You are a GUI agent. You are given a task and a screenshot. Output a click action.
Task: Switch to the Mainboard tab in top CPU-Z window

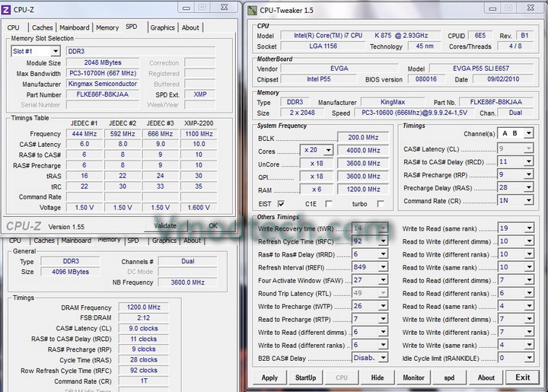(75, 27)
